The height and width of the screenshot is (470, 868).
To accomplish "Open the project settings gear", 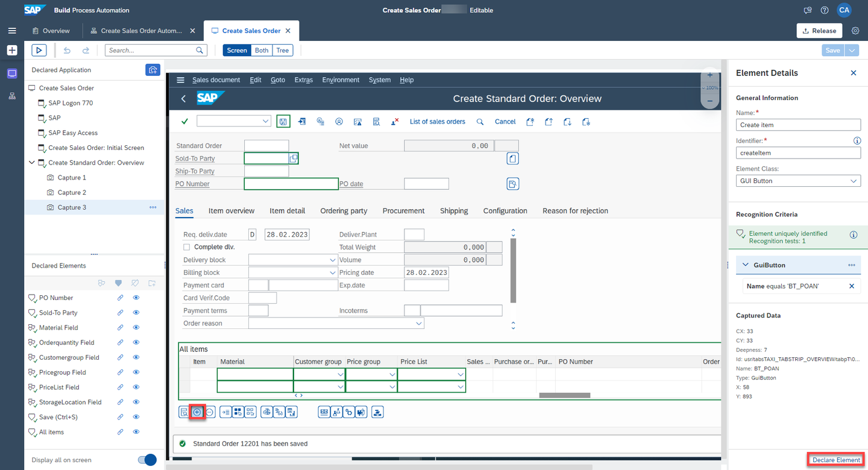I will [855, 31].
